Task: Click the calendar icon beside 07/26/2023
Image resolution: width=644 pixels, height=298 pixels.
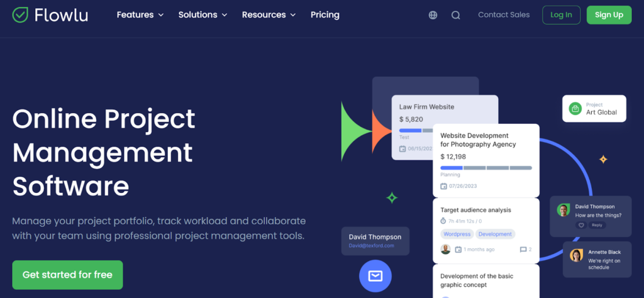Action: pos(443,186)
